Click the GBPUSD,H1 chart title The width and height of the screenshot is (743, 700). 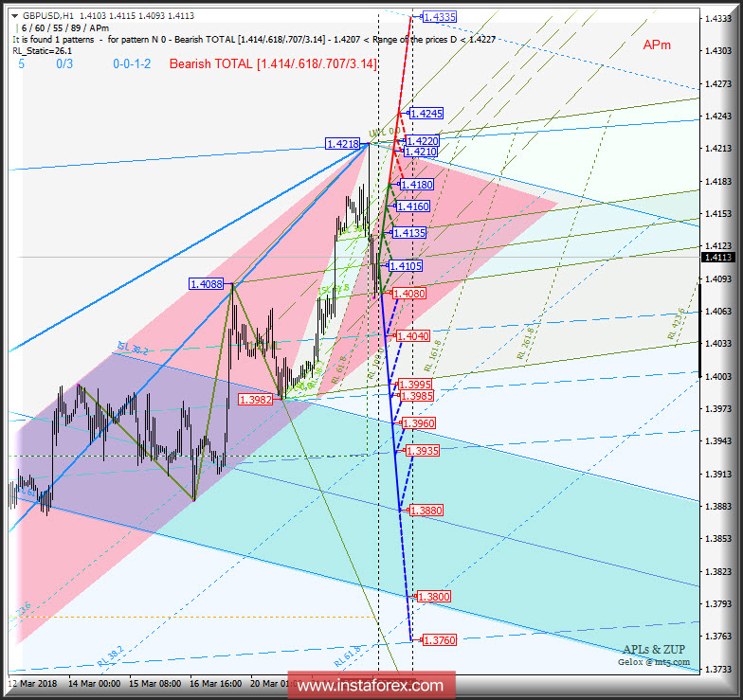click(47, 16)
